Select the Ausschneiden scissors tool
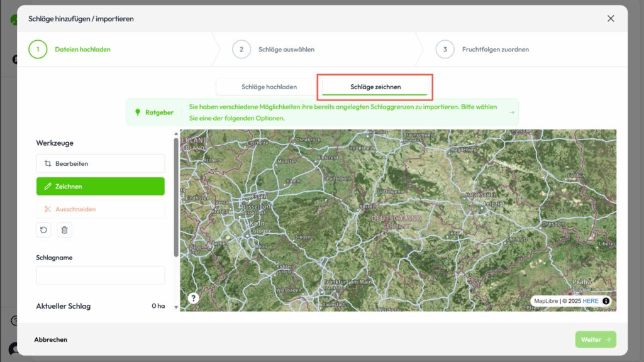The height and width of the screenshot is (362, 644). pyautogui.click(x=101, y=209)
